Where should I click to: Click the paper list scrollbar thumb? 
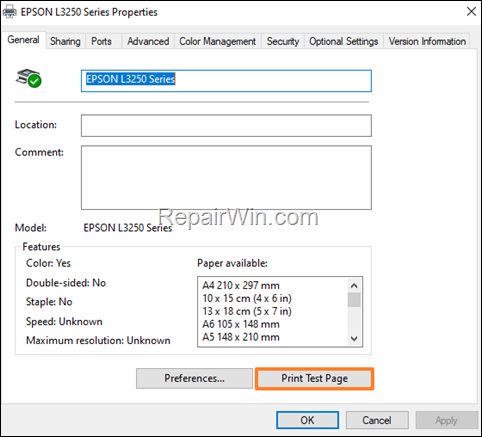(x=354, y=299)
